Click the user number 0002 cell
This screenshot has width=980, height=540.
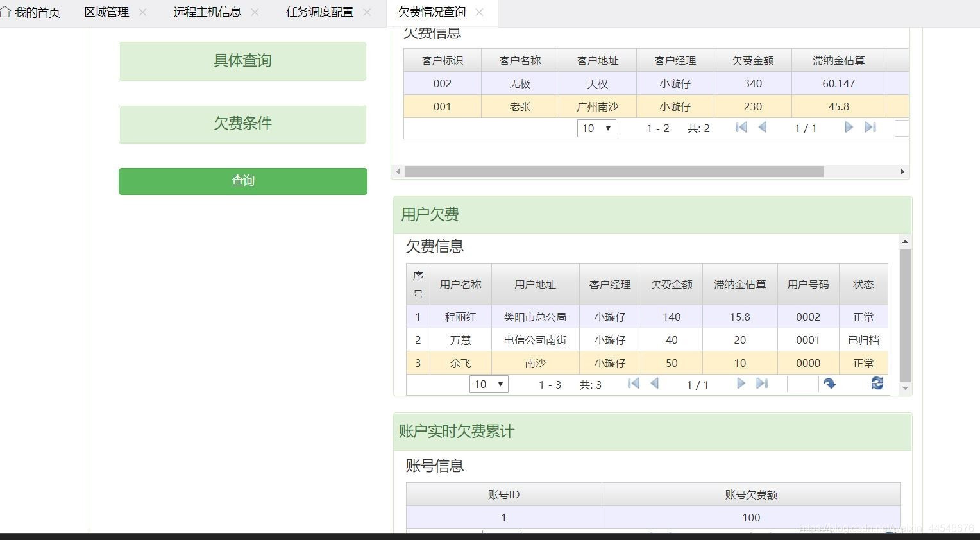[x=808, y=317]
